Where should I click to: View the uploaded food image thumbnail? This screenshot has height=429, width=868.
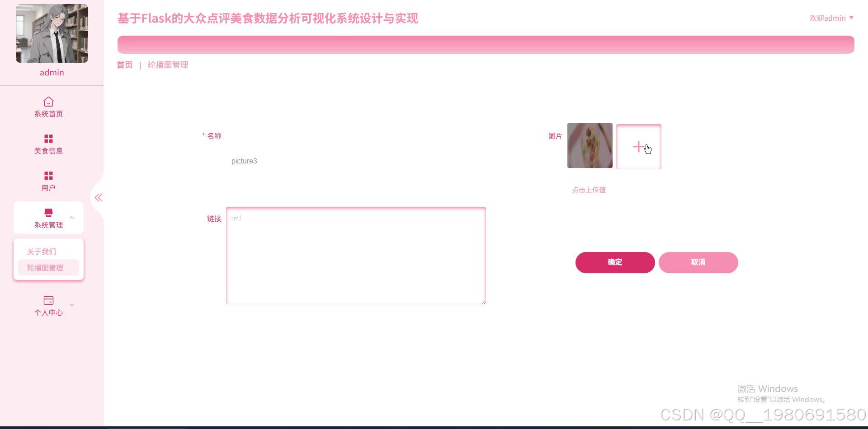tap(590, 145)
